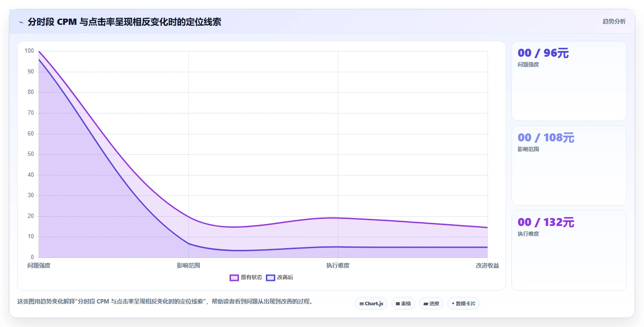The height and width of the screenshot is (327, 644).
Task: Click the Chart.js tag button
Action: (371, 304)
